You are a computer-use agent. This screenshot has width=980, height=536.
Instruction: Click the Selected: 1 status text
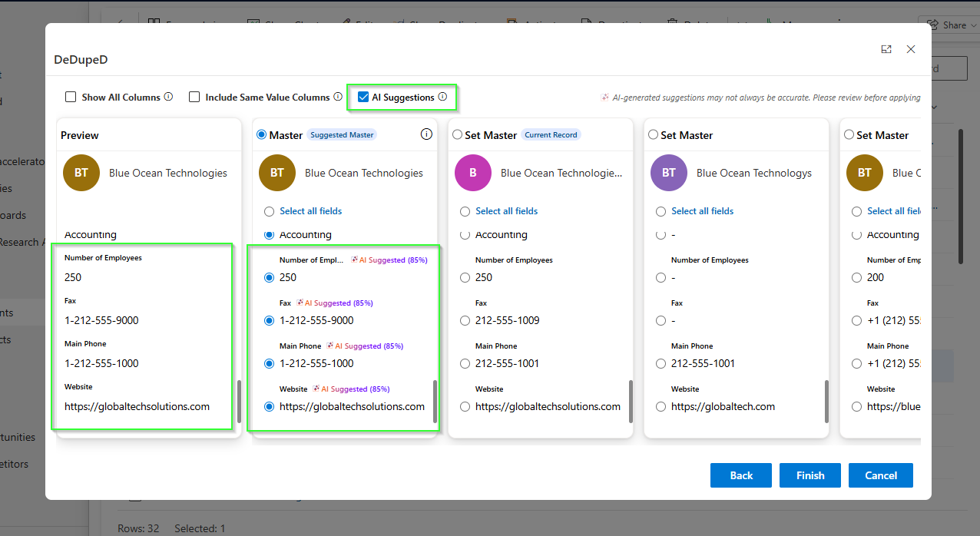[201, 528]
